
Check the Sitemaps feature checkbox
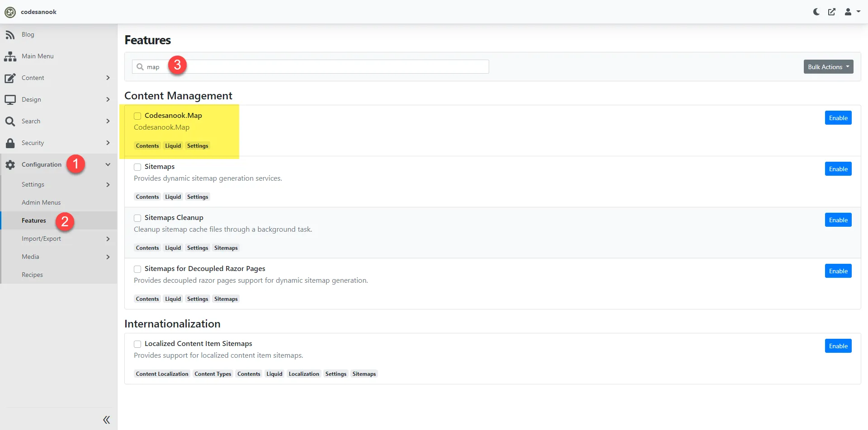coord(137,167)
